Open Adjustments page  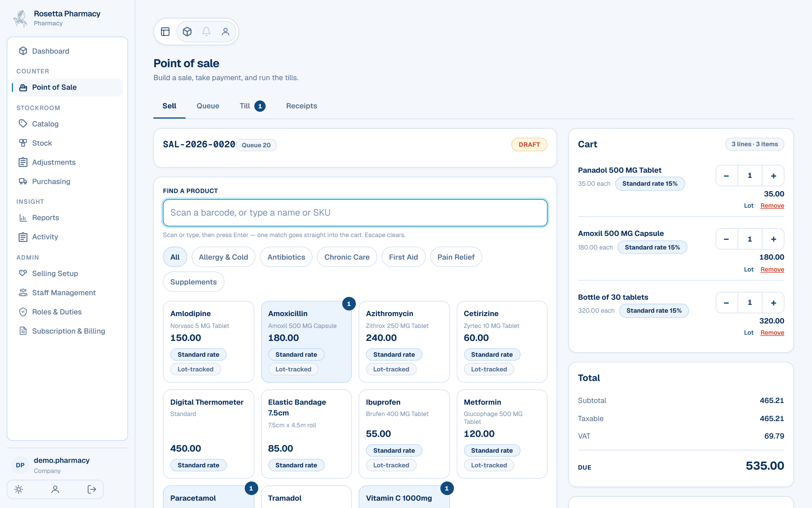67,162
